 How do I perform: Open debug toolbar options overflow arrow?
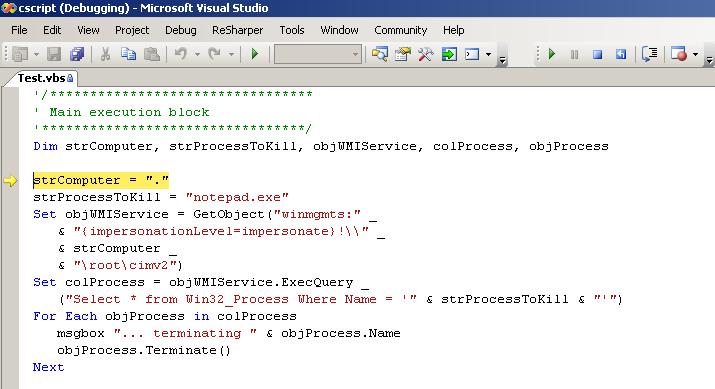[x=710, y=55]
